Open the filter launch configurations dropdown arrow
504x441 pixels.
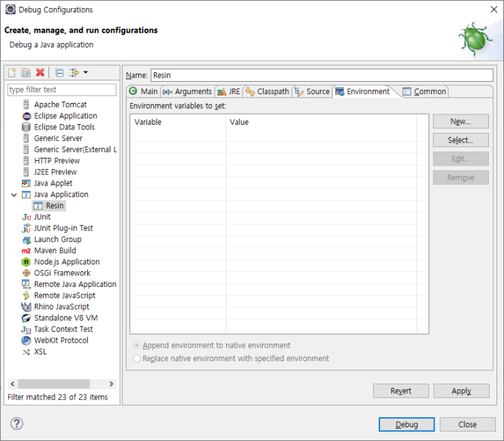pyautogui.click(x=85, y=73)
